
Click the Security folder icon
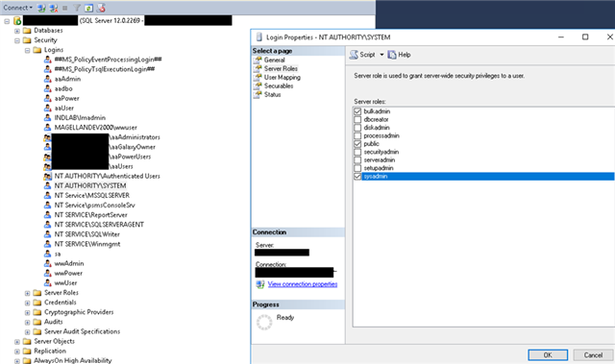pyautogui.click(x=27, y=40)
